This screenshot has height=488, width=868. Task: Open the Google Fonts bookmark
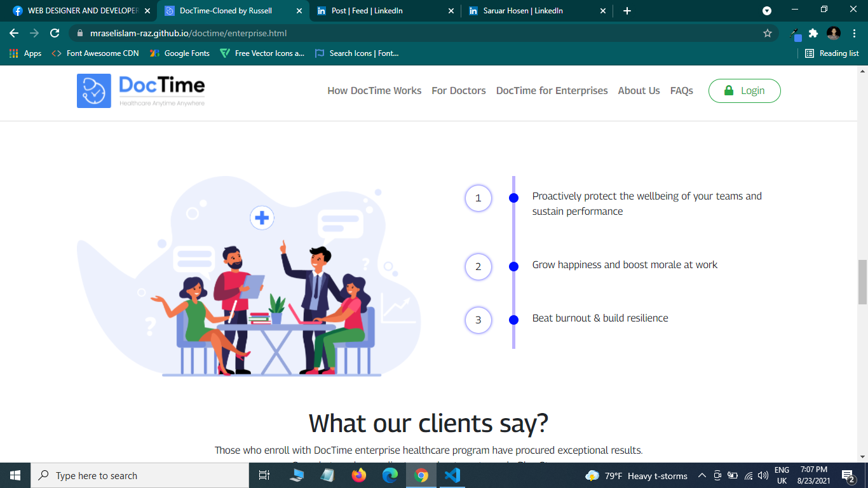[x=180, y=53]
